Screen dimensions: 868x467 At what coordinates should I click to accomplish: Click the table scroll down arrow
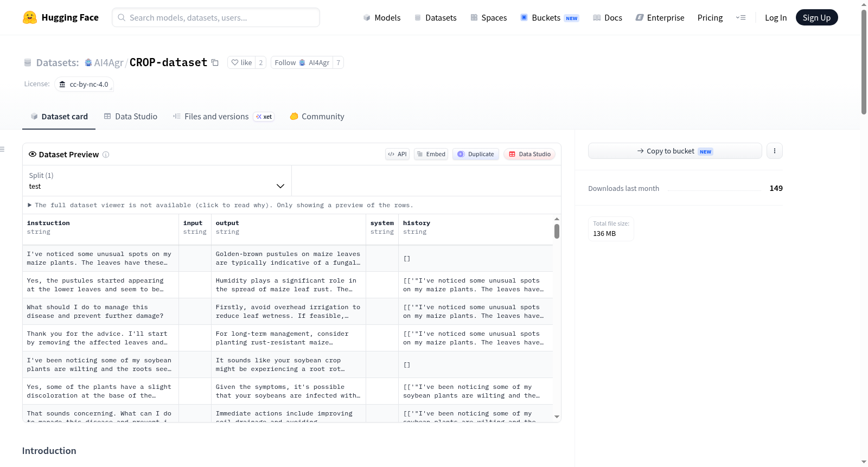(557, 417)
